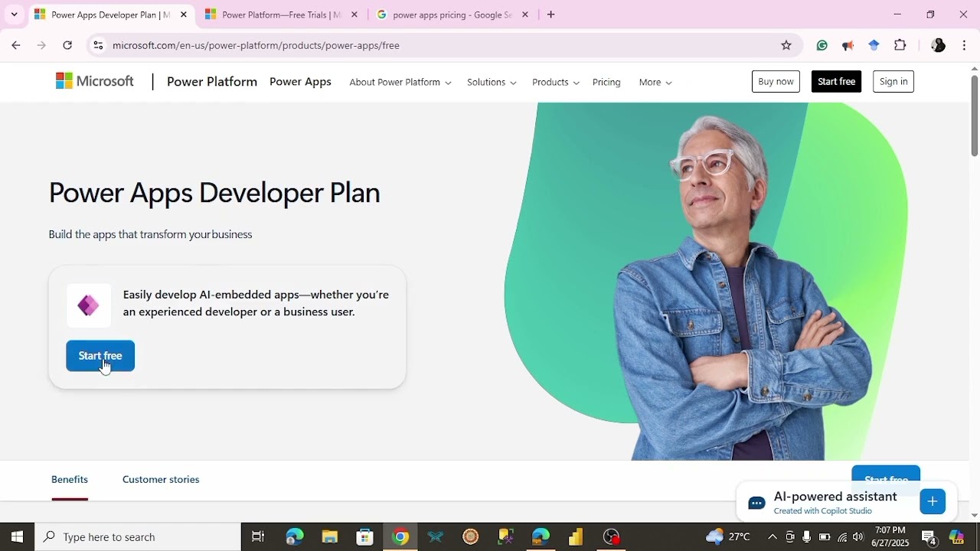Reload the page with the refresh icon
The height and width of the screenshot is (551, 980).
click(67, 45)
